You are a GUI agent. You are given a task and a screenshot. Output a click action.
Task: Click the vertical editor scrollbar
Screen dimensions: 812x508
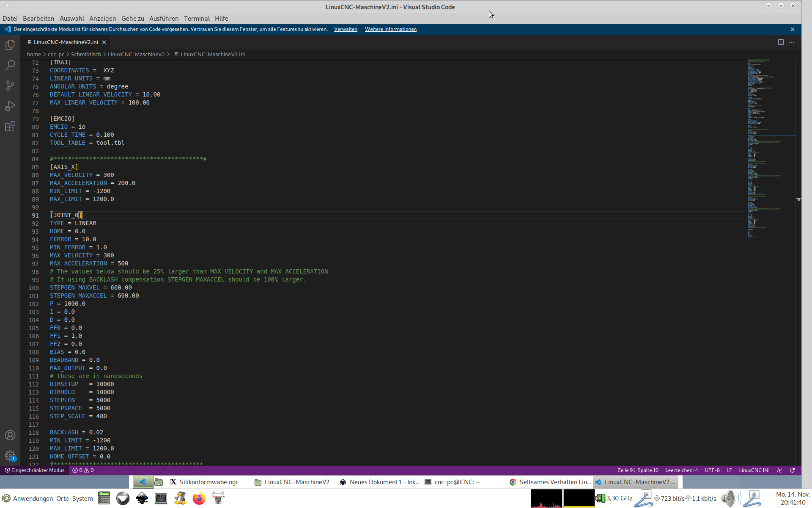pyautogui.click(x=798, y=262)
